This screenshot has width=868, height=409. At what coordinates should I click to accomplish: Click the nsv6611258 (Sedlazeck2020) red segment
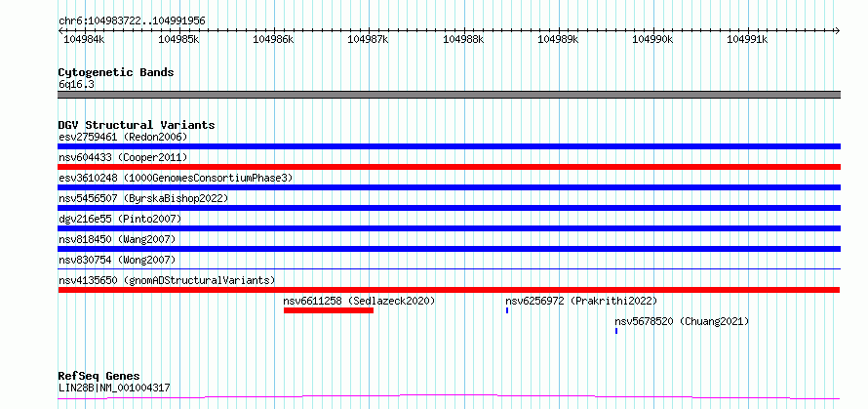pyautogui.click(x=329, y=310)
